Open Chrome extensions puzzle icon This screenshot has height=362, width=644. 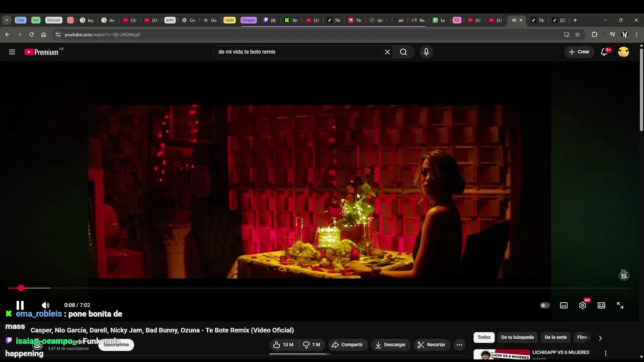click(594, 35)
